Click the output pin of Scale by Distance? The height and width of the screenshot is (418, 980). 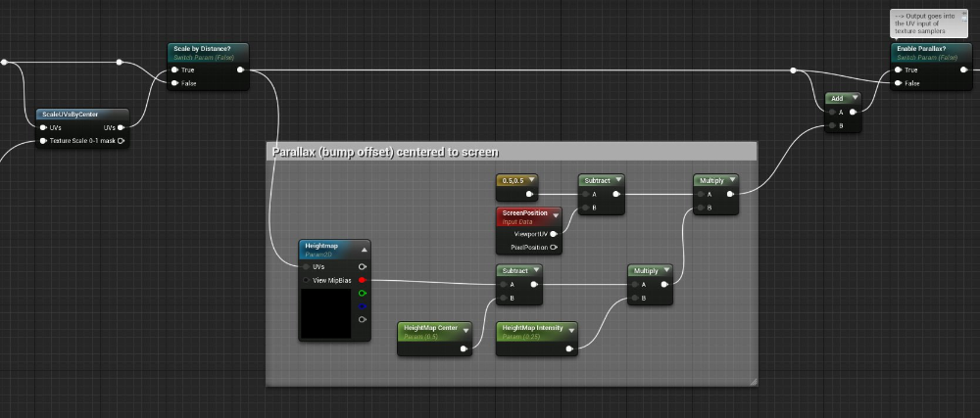pyautogui.click(x=241, y=70)
